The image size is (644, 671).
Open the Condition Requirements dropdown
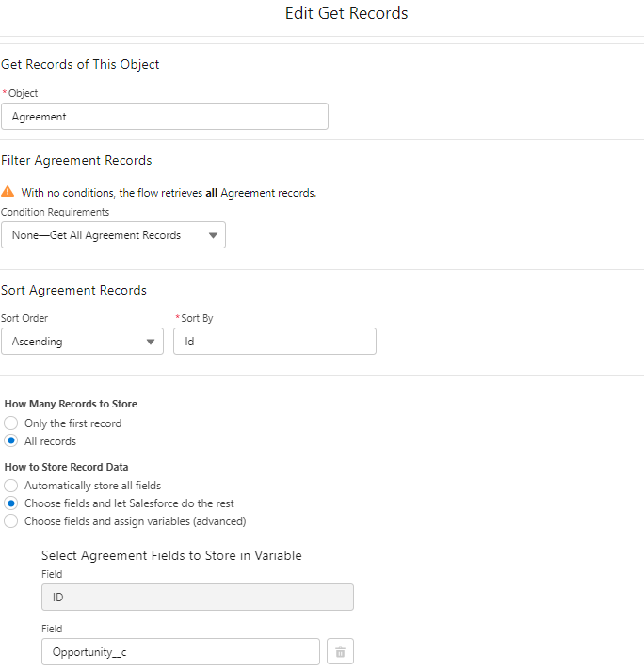tap(113, 235)
